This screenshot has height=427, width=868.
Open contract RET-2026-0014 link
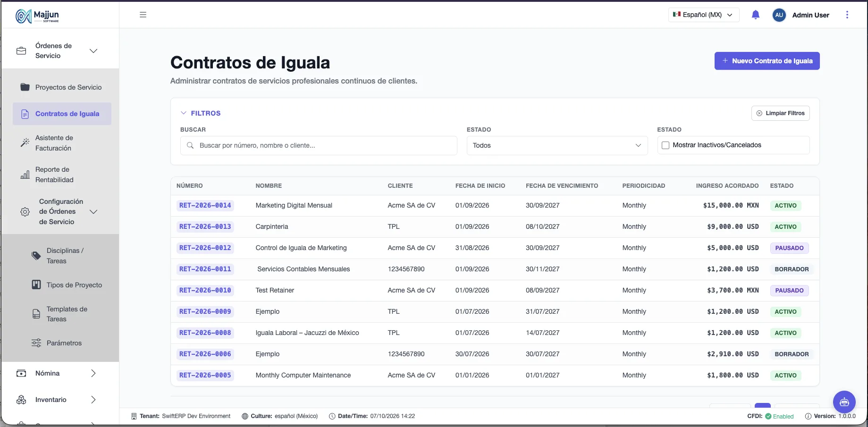[x=205, y=205]
